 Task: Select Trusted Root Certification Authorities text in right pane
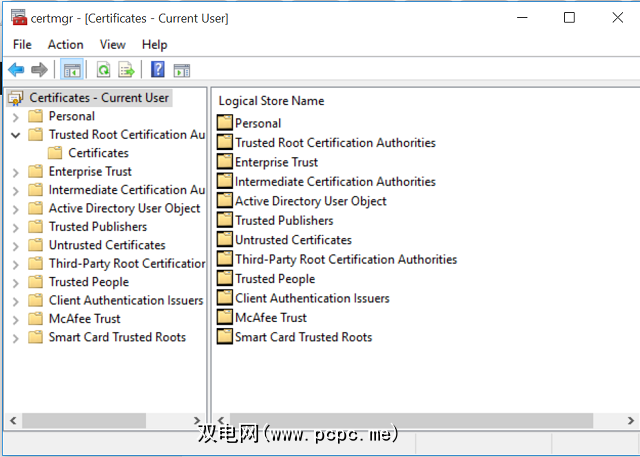click(x=336, y=143)
